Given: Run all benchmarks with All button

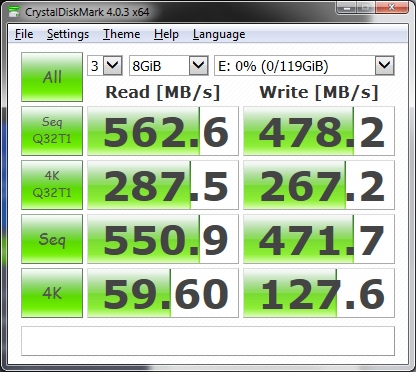Looking at the screenshot, I should point(52,77).
